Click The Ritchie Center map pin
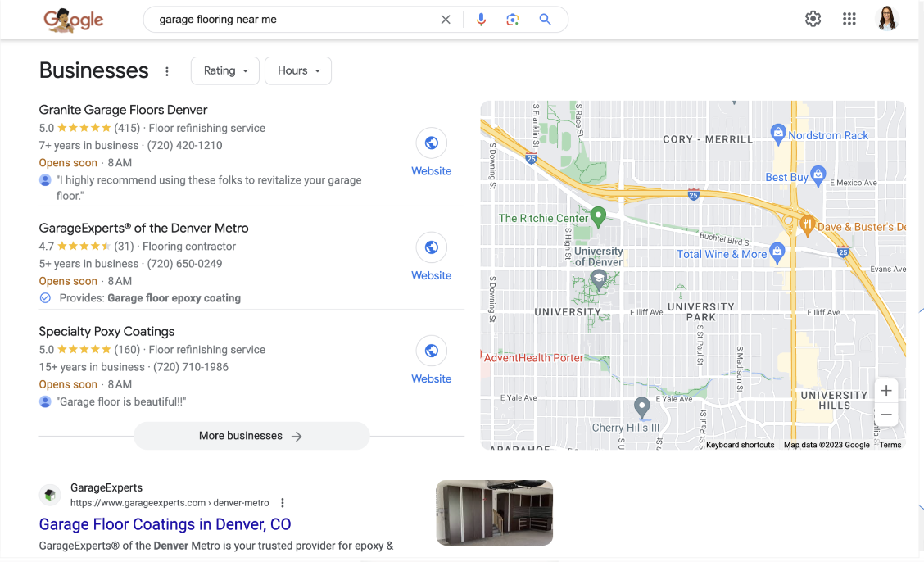This screenshot has width=924, height=562. [x=598, y=217]
